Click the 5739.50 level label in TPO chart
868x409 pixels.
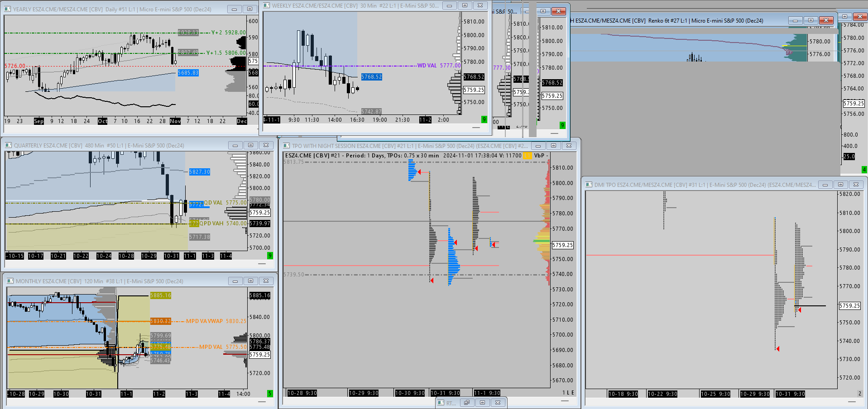(294, 275)
